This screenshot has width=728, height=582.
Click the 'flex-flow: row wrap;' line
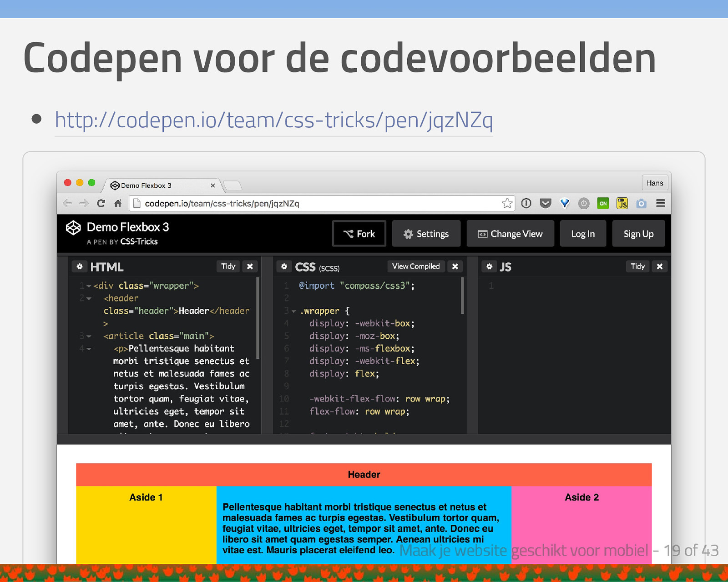pos(359,411)
